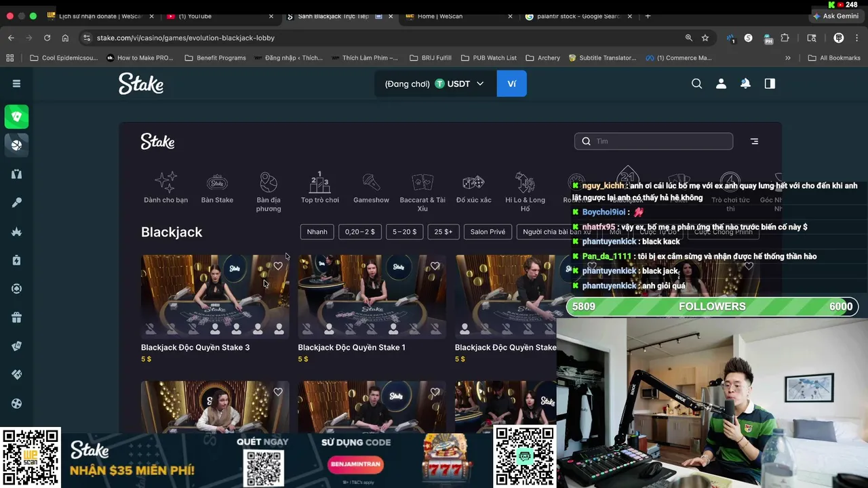Switch to the Home | WeScan tab
This screenshot has width=868, height=488.
pos(460,16)
